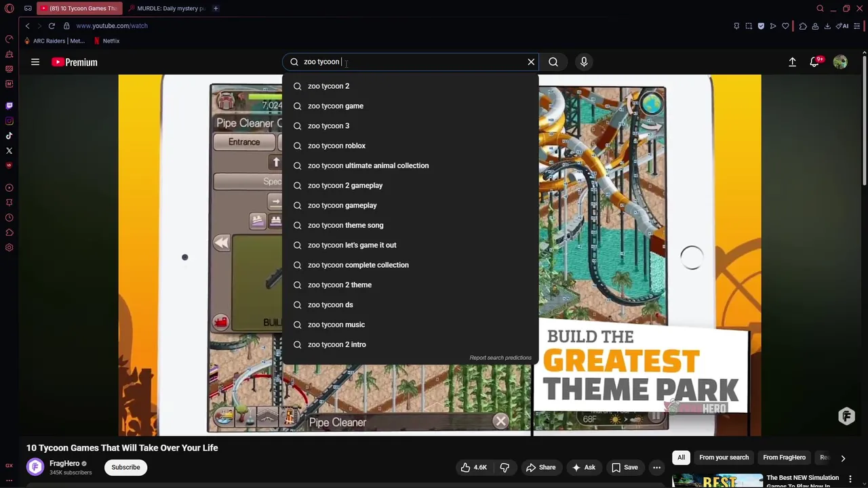The width and height of the screenshot is (868, 488).
Task: Select suggestion 'zoo tycoon 3'
Action: tap(410, 125)
